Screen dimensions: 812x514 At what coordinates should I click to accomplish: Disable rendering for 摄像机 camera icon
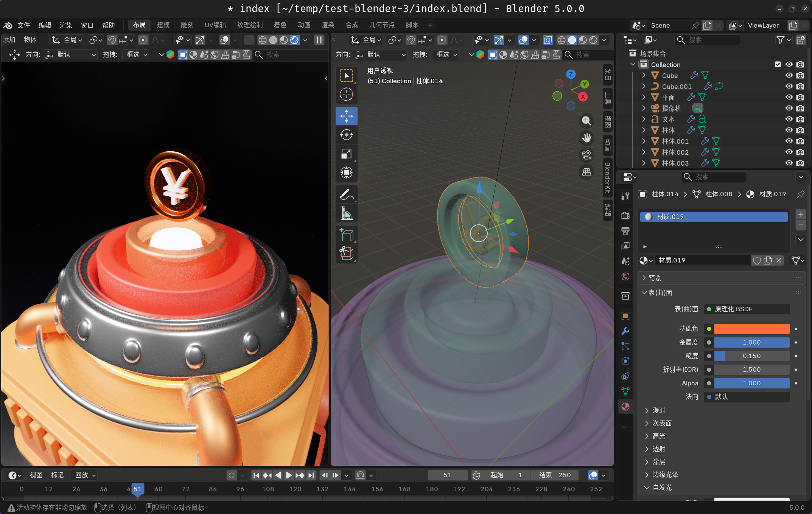coord(800,108)
